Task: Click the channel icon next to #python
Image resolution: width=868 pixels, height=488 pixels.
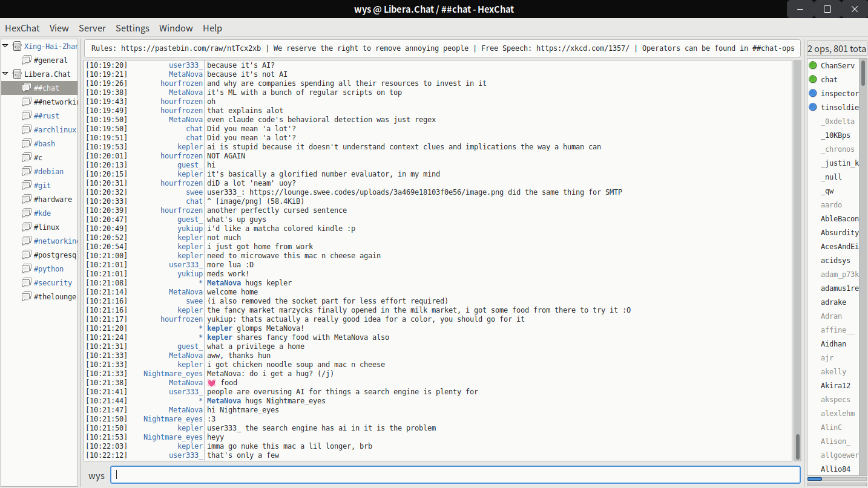Action: [x=27, y=268]
